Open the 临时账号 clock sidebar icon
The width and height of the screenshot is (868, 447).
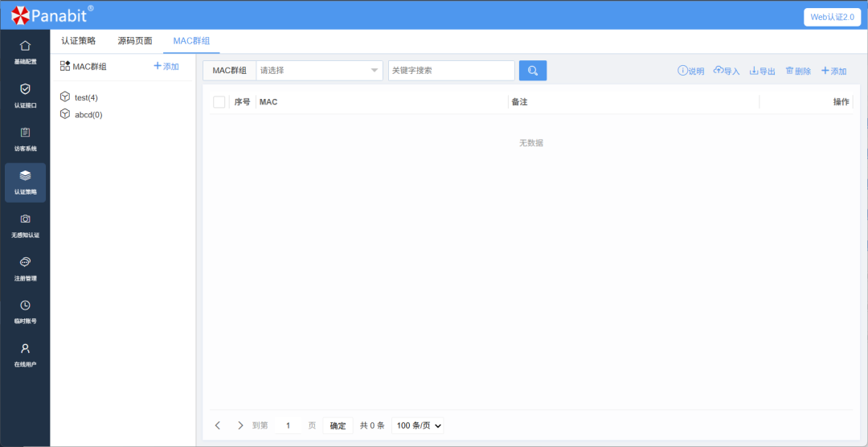(x=25, y=306)
